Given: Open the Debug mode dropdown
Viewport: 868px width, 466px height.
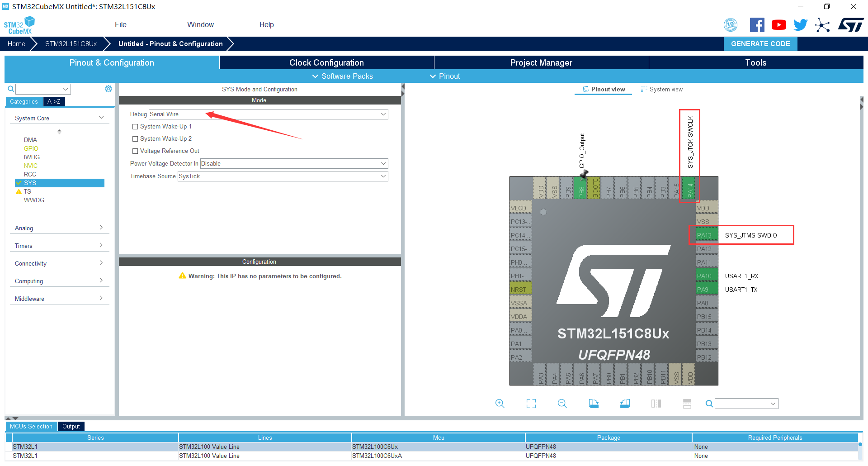Looking at the screenshot, I should [268, 114].
